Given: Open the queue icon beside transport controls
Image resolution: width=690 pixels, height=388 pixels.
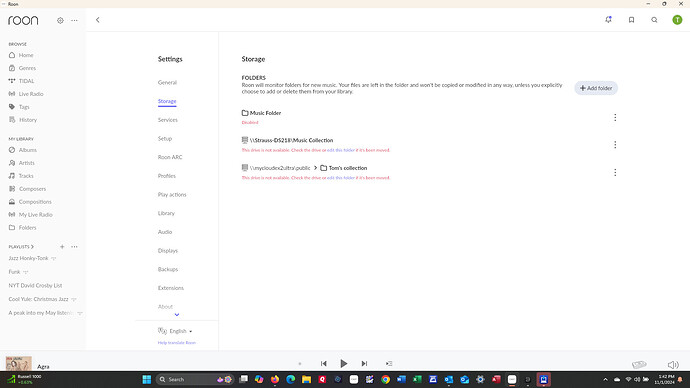Looking at the screenshot, I should click(x=389, y=363).
